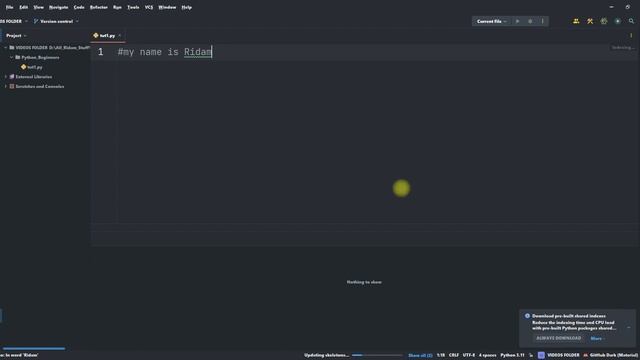Click the Show all (2) link
The image size is (640, 360).
(420, 356)
